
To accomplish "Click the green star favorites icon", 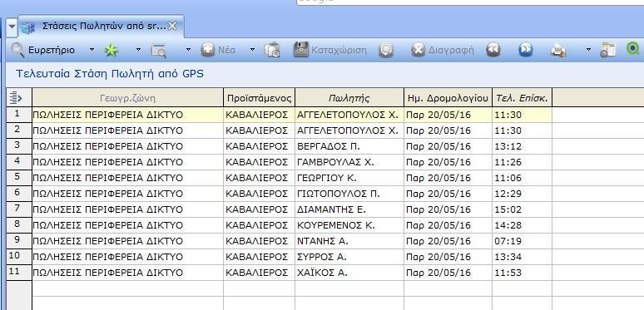I will [x=111, y=50].
